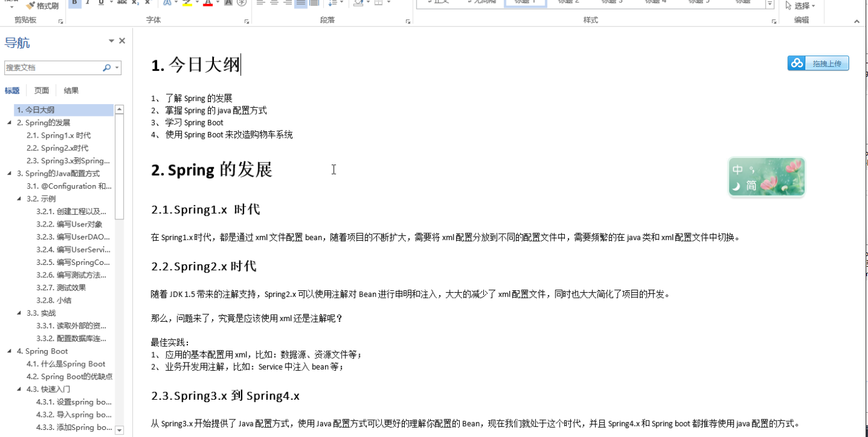Open the font color palette dropdown arrow
Viewport: 868px width, 437px height.
click(217, 2)
